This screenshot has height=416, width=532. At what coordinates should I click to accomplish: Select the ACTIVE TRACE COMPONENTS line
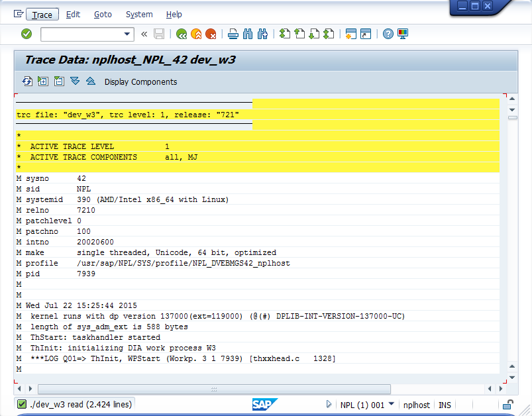coord(258,157)
